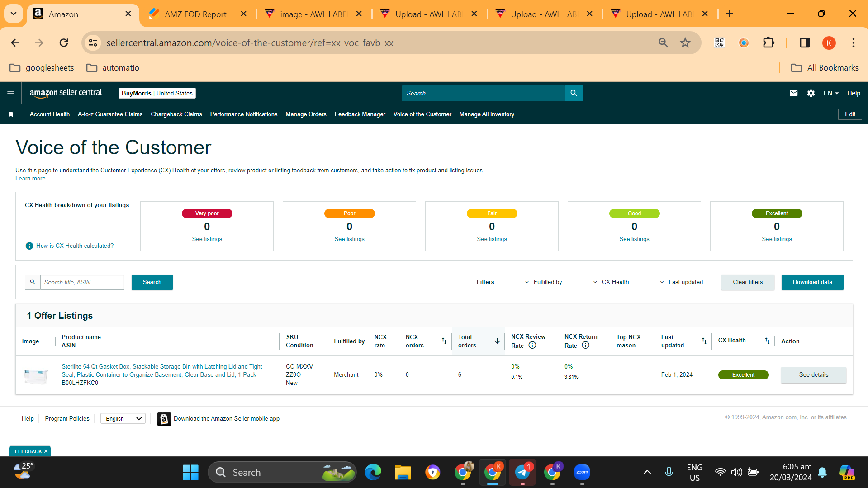868x488 pixels.
Task: Click the Seller Central top search field
Action: (484, 93)
